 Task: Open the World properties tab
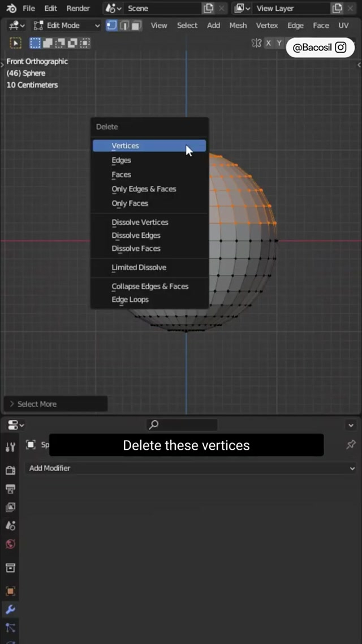10,544
